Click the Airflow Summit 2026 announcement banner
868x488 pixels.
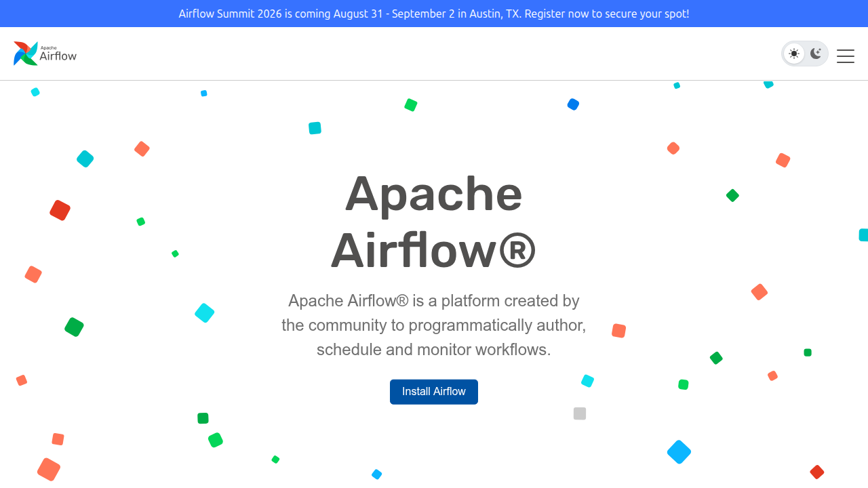pyautogui.click(x=434, y=14)
